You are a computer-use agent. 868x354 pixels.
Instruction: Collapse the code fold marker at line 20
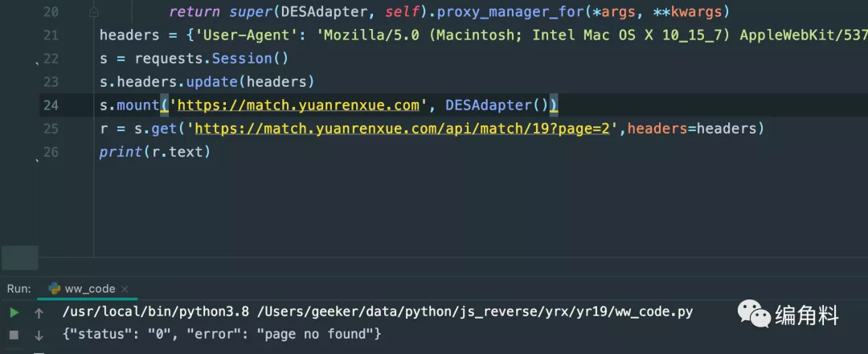[x=94, y=13]
